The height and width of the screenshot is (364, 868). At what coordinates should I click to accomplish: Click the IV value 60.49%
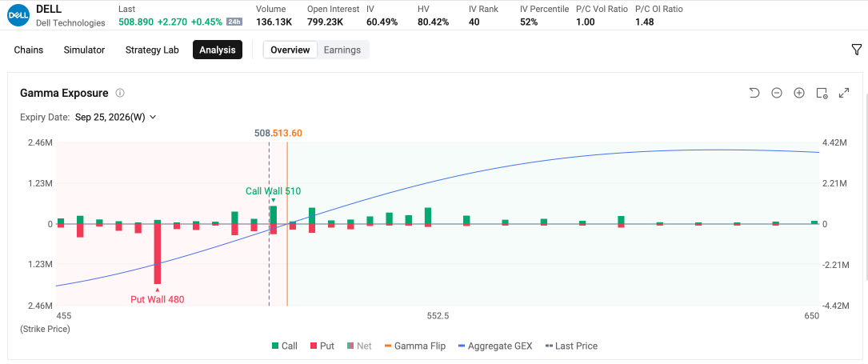click(382, 22)
